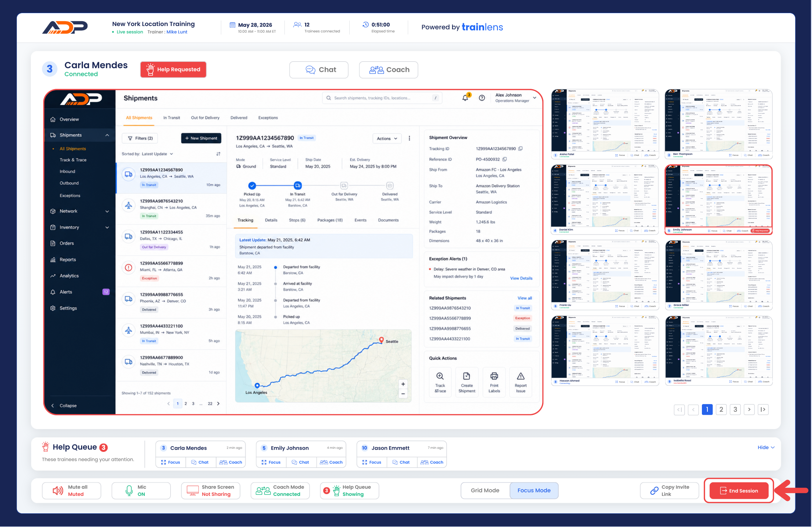Image resolution: width=812 pixels, height=527 pixels.
Task: Zoom in on the shipment map
Action: coord(403,384)
